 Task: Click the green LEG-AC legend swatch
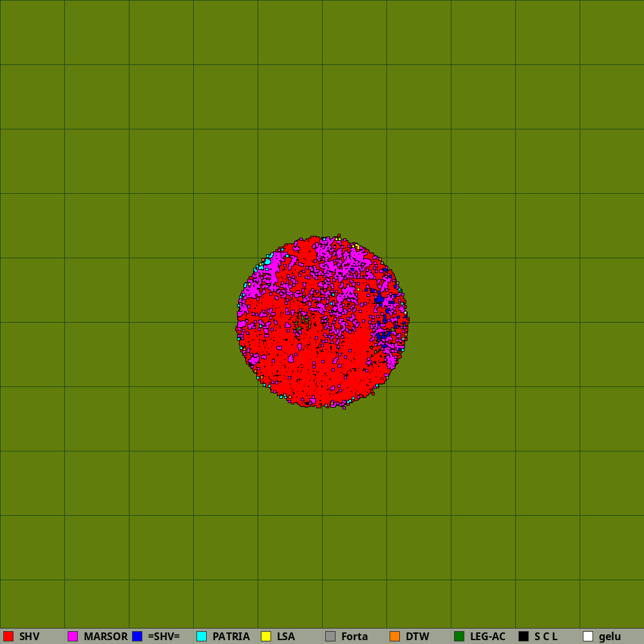click(459, 636)
